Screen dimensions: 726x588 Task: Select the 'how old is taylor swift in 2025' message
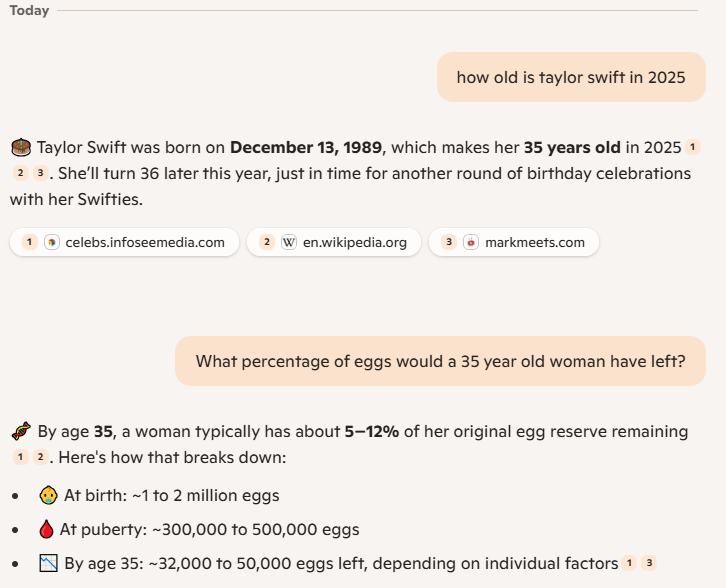coord(571,77)
